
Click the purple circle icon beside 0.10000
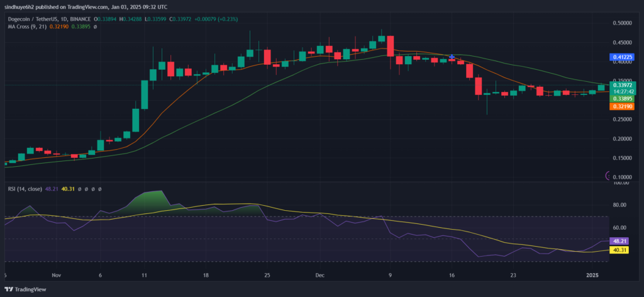pyautogui.click(x=608, y=176)
